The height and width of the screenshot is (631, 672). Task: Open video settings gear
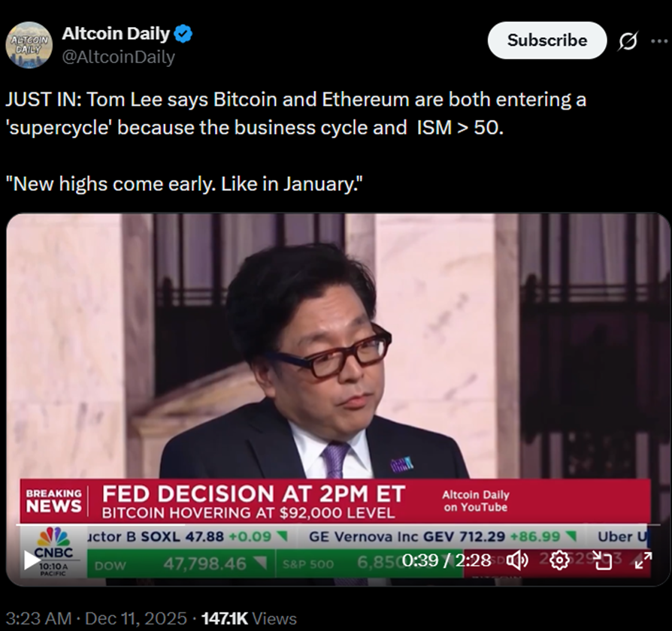(559, 560)
